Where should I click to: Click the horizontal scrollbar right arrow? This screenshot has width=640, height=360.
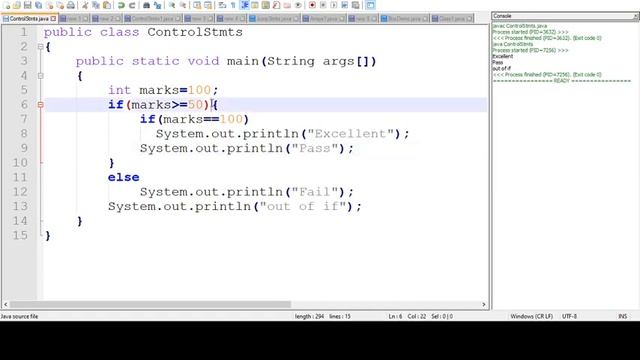tap(484, 304)
